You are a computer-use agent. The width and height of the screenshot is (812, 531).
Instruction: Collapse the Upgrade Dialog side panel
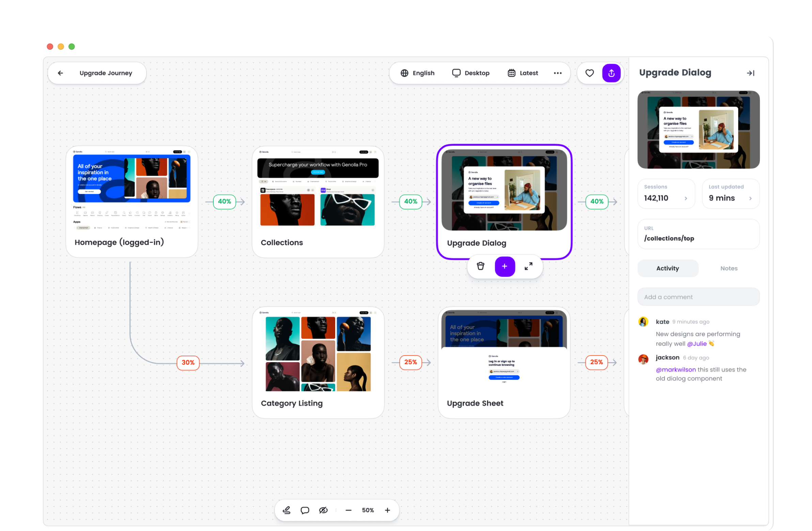[x=750, y=73]
